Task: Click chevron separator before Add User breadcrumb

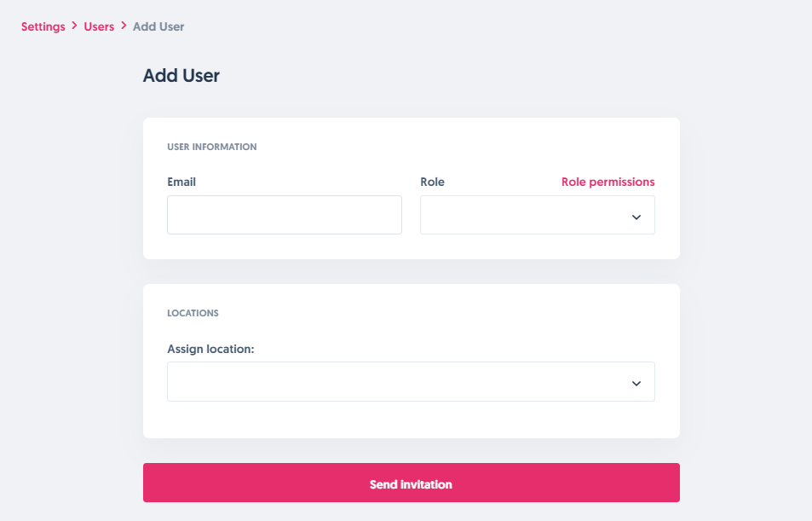Action: tap(124, 26)
